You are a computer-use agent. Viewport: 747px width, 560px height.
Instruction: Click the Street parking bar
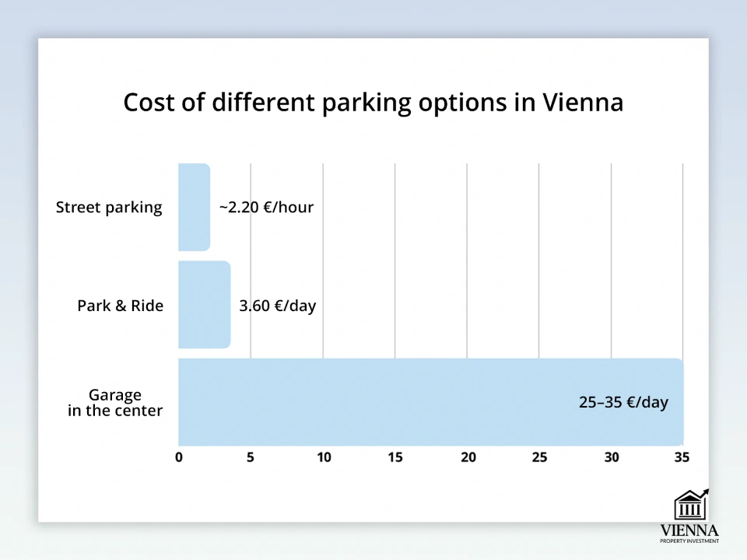click(194, 208)
